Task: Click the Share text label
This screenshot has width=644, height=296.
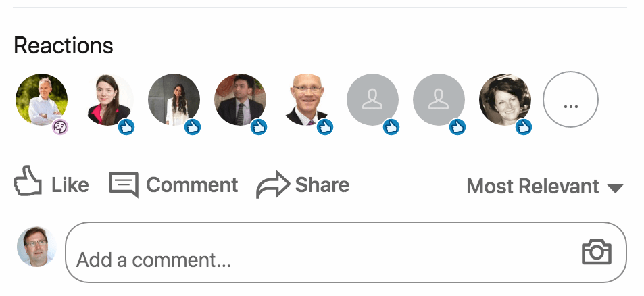Action: (322, 185)
